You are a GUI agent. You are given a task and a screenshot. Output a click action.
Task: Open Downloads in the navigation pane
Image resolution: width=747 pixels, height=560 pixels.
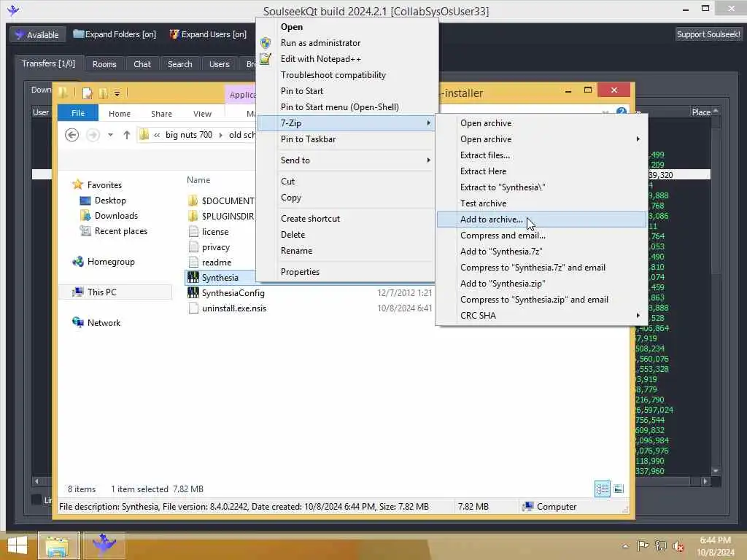pyautogui.click(x=116, y=216)
